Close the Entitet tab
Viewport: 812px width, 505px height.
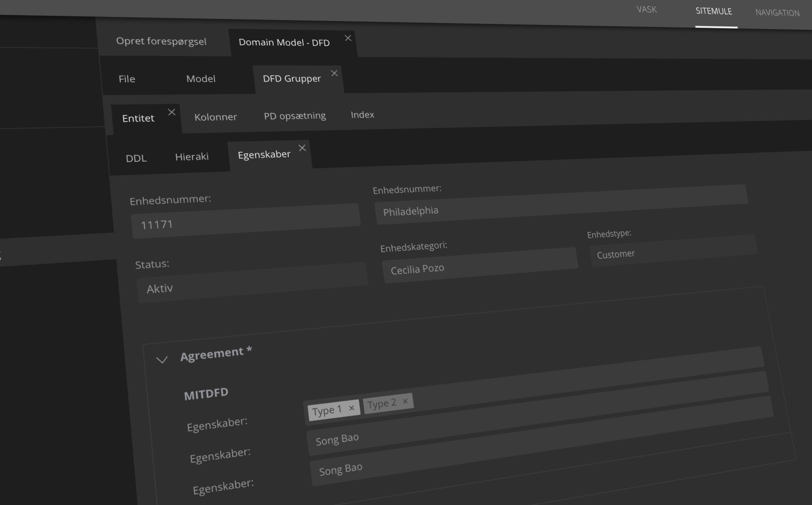tap(172, 112)
